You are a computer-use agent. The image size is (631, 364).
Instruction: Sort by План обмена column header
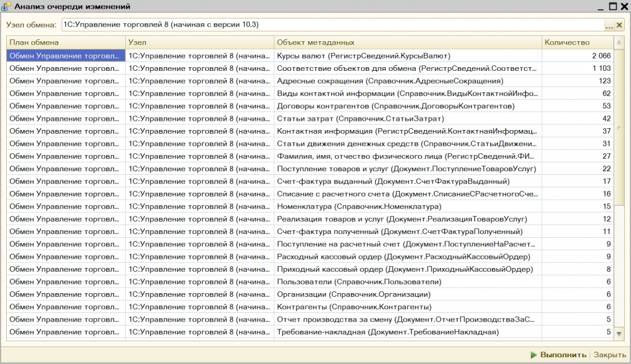[x=65, y=42]
